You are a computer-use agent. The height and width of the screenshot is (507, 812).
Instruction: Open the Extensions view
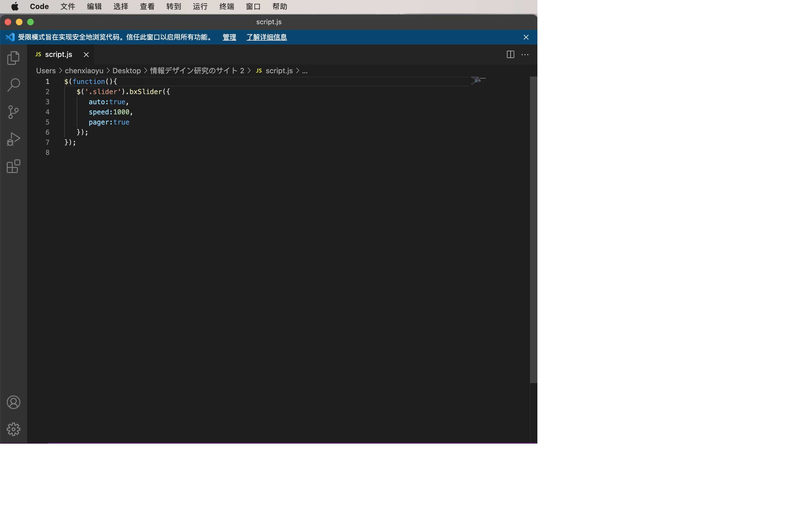click(14, 166)
